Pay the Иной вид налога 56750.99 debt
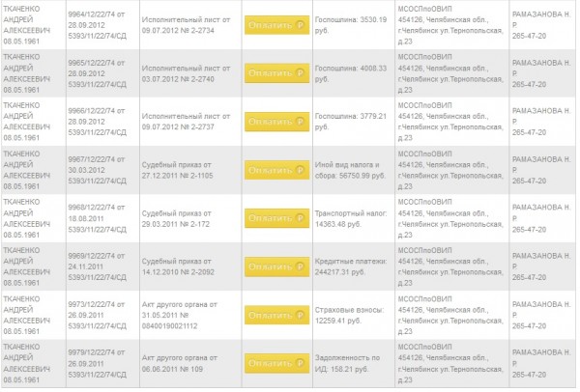This screenshot has height=392, width=580. (x=276, y=170)
